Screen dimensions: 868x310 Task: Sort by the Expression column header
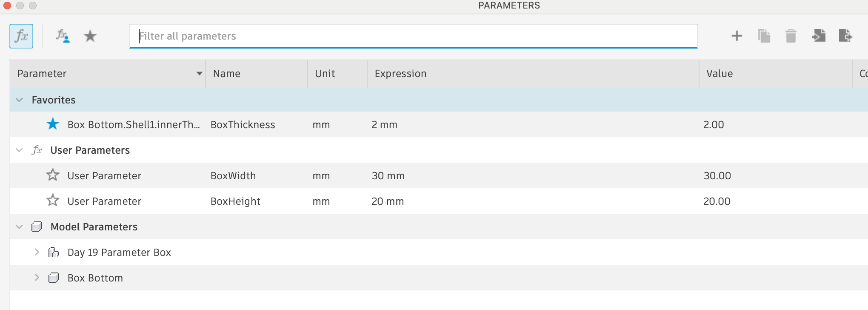coord(400,74)
